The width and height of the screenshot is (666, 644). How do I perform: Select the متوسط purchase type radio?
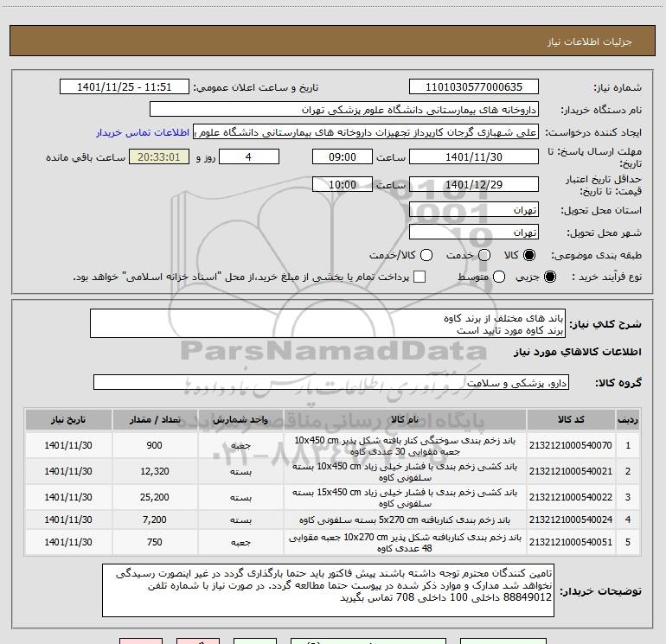(x=499, y=277)
